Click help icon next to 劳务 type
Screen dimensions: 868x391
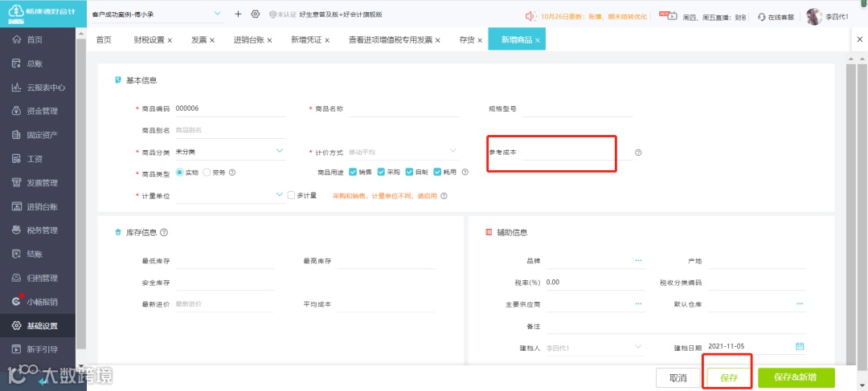(x=232, y=172)
